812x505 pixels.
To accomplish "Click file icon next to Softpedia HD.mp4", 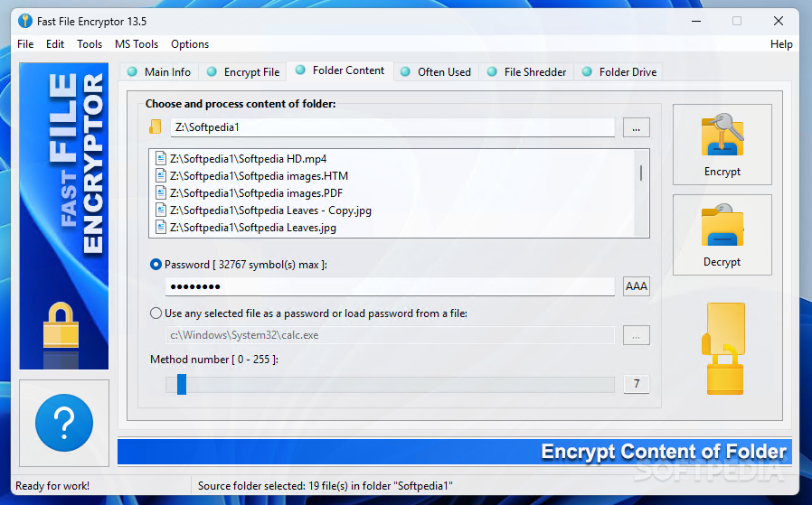I will pos(161,158).
